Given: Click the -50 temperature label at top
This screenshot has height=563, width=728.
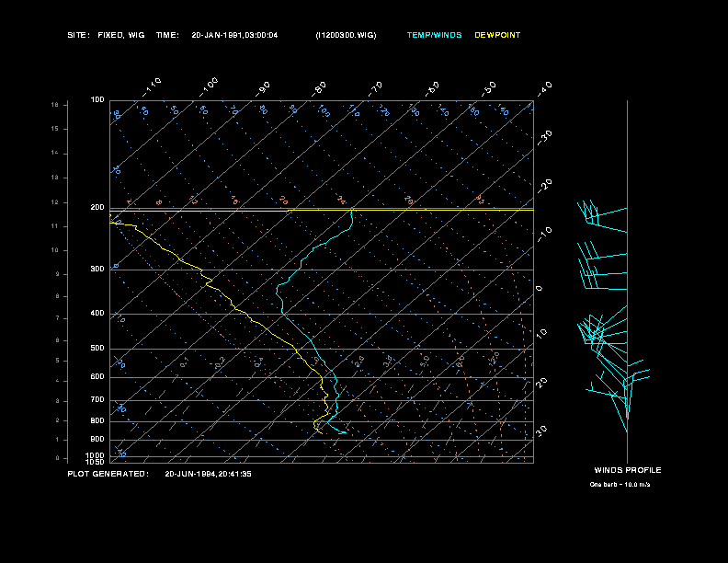Looking at the screenshot, I should click(x=488, y=89).
